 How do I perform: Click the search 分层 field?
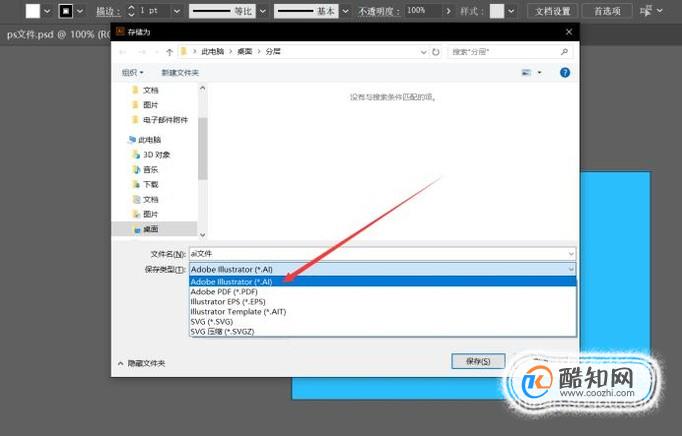tap(504, 52)
